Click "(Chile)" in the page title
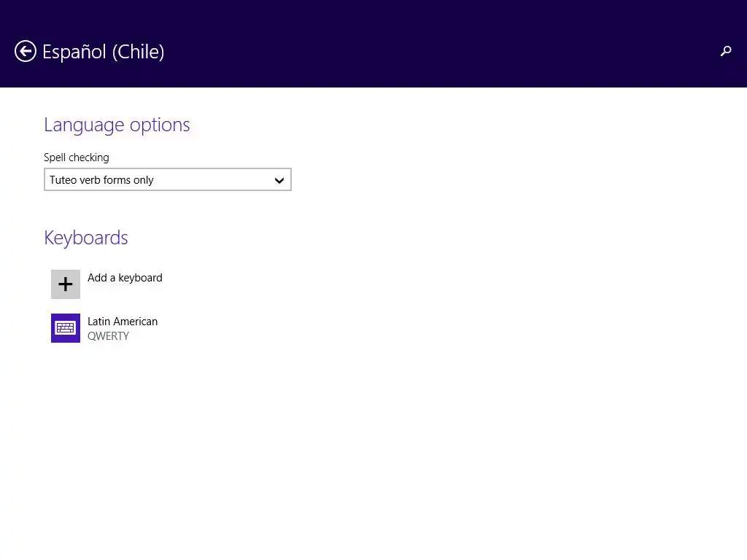This screenshot has height=560, width=747. 138,52
